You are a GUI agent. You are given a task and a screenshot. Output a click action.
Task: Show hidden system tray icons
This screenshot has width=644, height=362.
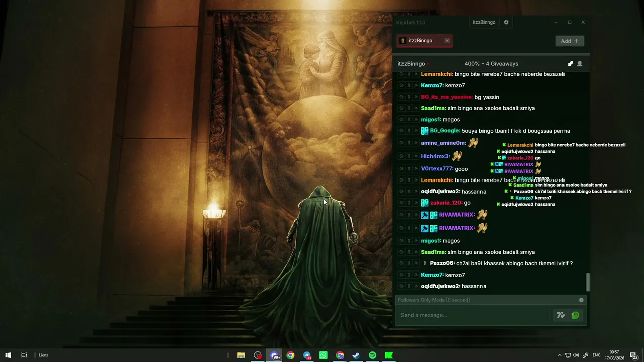click(559, 355)
